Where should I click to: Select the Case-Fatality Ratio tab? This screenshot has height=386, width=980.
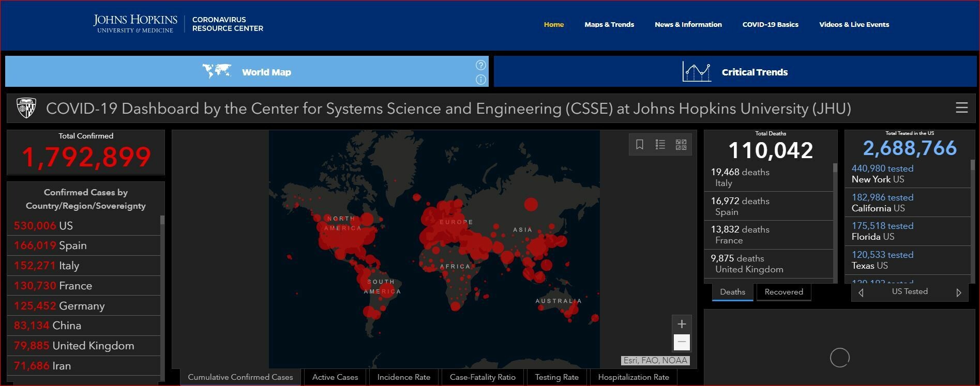tap(483, 377)
